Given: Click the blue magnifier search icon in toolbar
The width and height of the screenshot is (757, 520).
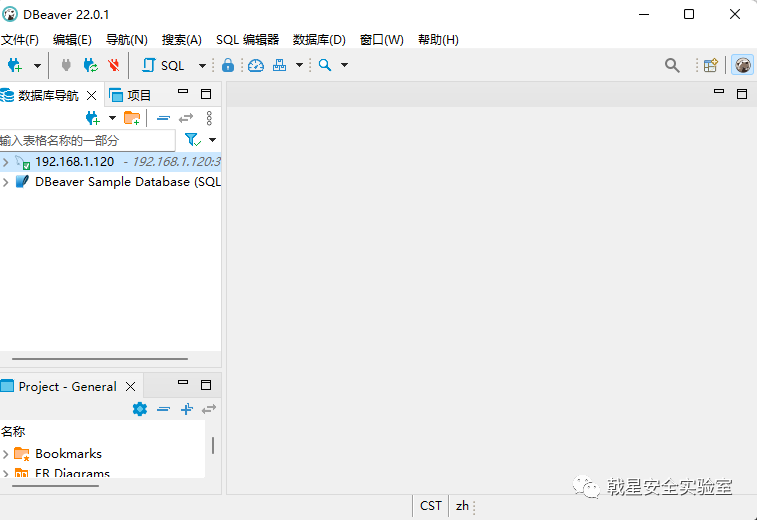Looking at the screenshot, I should coord(325,65).
